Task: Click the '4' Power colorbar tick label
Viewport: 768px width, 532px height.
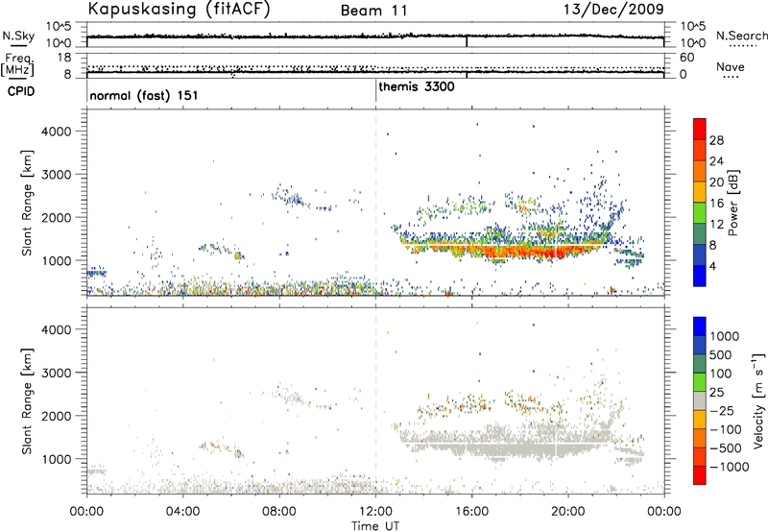Action: tap(713, 266)
